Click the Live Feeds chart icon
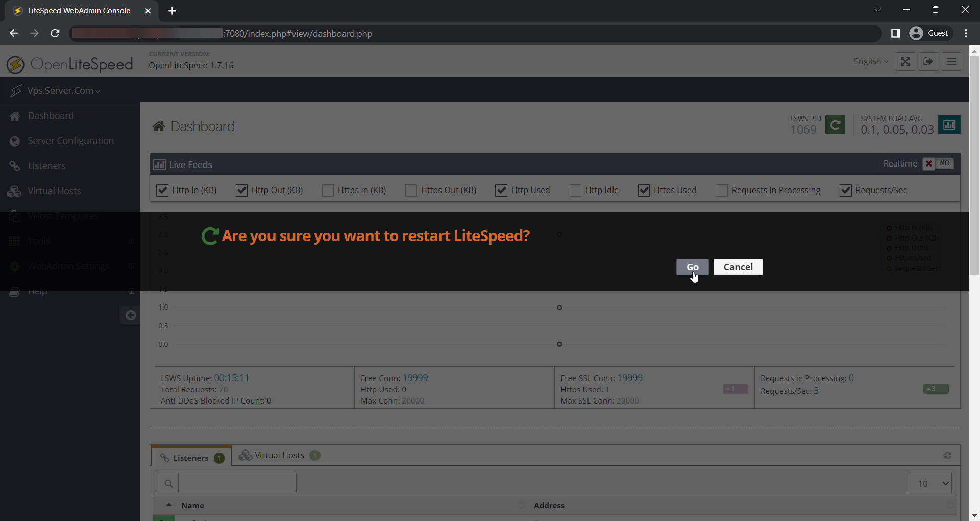The width and height of the screenshot is (980, 521). coord(159,164)
